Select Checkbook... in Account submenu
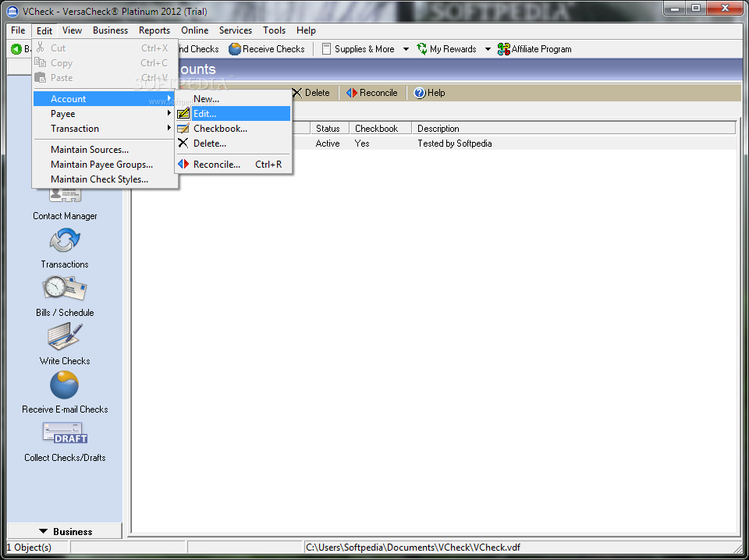This screenshot has width=749, height=560. (233, 129)
